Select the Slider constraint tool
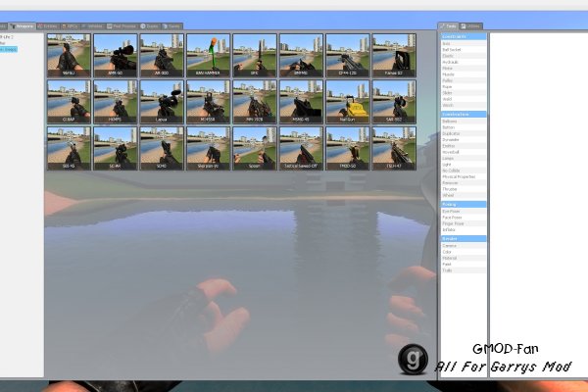Image resolution: width=588 pixels, height=392 pixels. click(x=464, y=93)
